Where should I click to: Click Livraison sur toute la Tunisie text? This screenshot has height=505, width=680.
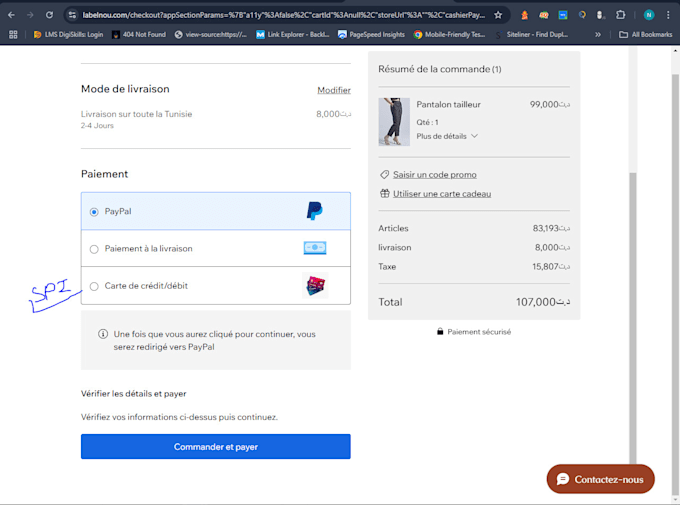pyautogui.click(x=136, y=114)
